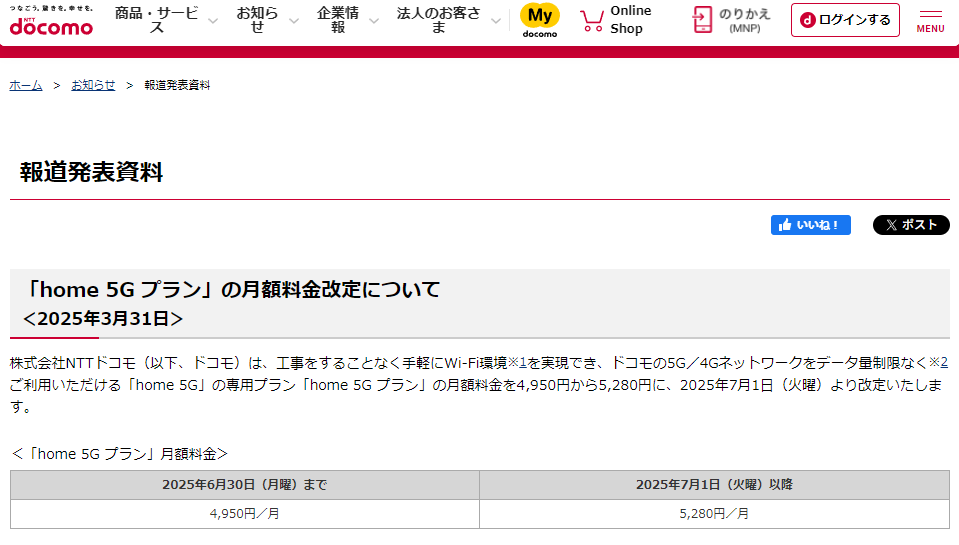Click the NTT docomo logo
Screen dimensions: 959x545
[51, 20]
